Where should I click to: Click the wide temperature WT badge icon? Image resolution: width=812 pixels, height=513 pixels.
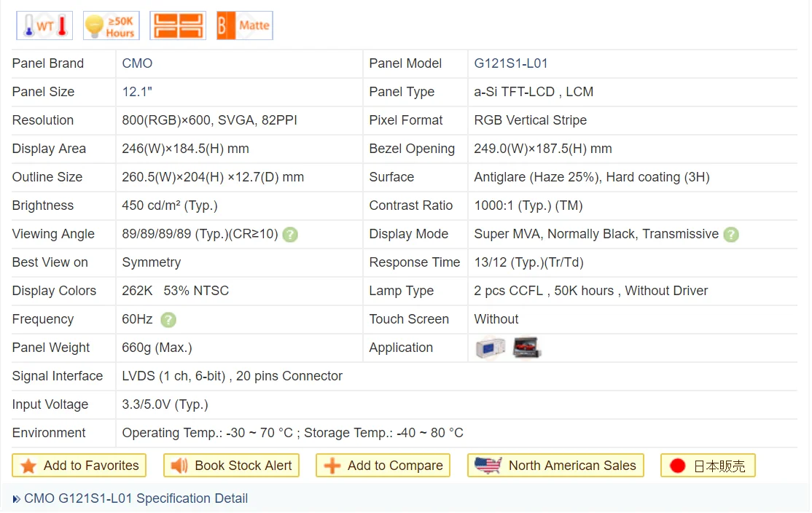(x=44, y=26)
